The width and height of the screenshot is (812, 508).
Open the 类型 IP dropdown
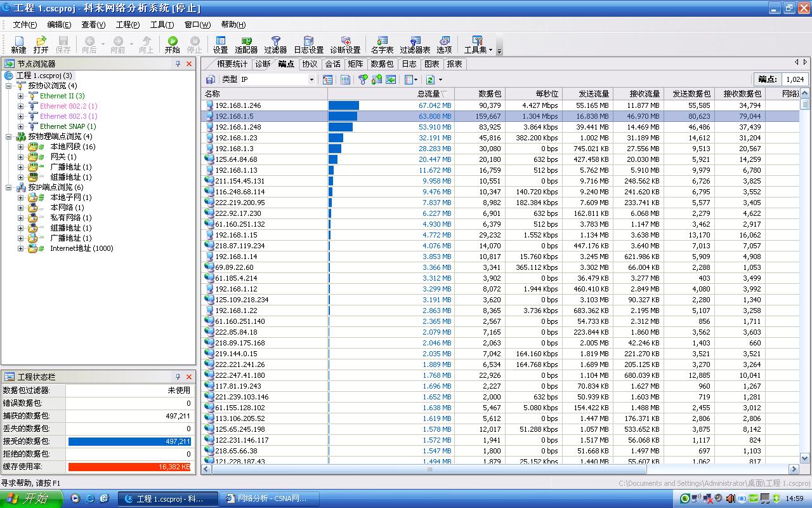311,79
